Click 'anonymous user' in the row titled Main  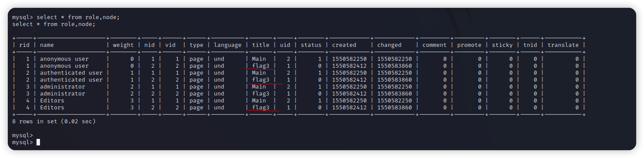(x=64, y=59)
